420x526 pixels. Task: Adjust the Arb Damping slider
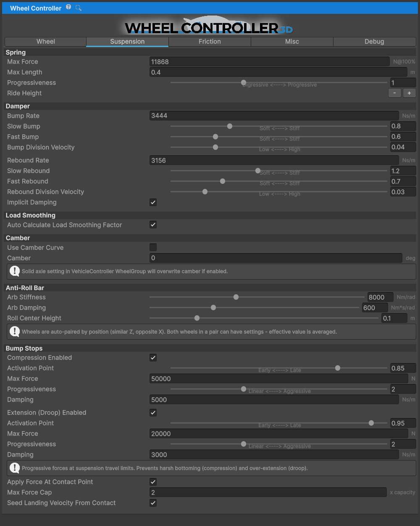coord(255,307)
